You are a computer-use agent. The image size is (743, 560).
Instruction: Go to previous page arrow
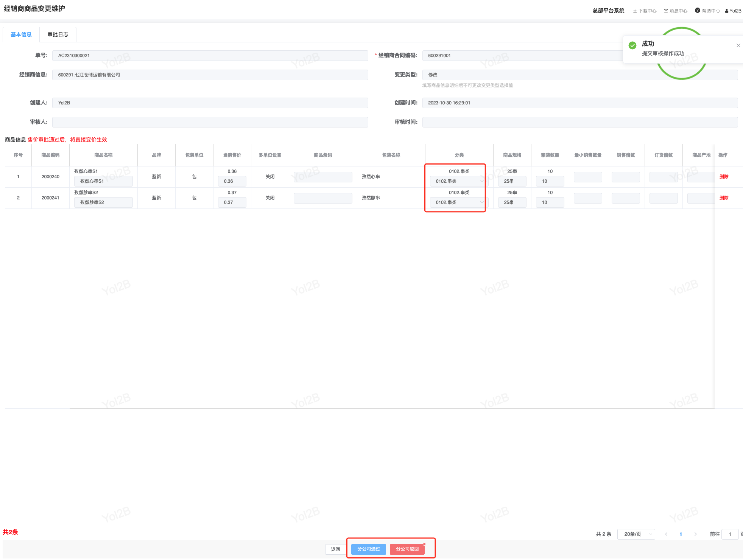point(666,534)
